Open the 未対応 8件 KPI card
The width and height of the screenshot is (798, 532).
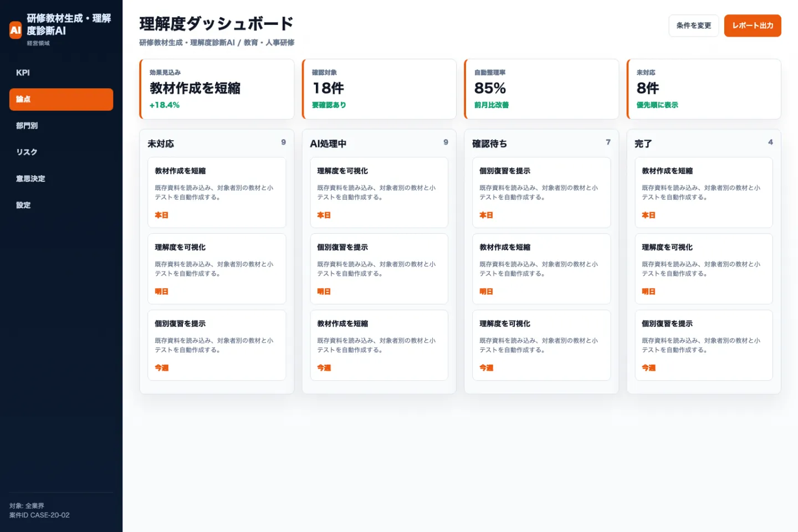(704, 89)
